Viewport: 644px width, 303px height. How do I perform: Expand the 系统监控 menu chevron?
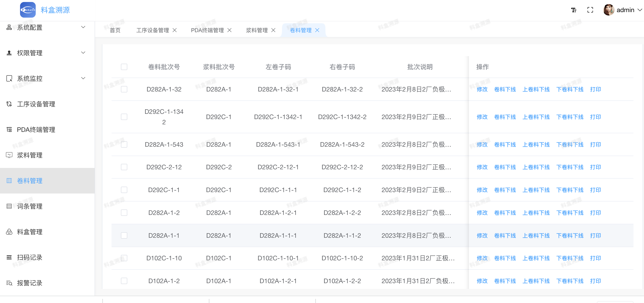pos(83,78)
